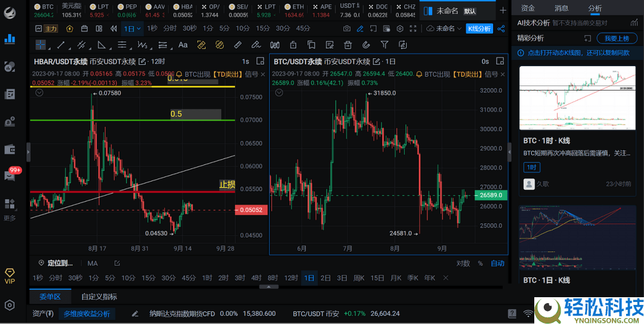Click the K线分析 button
Image resolution: width=644 pixels, height=324 pixels.
point(479,29)
